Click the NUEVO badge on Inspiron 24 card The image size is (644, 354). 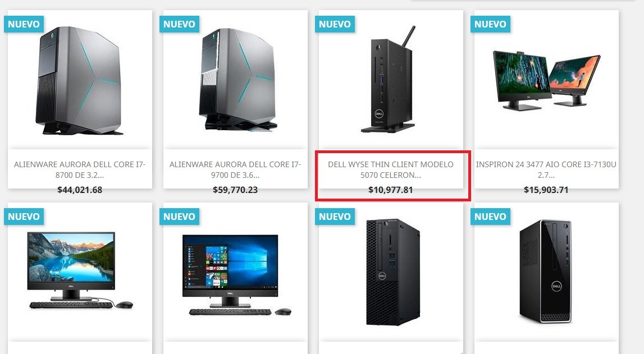click(x=490, y=24)
